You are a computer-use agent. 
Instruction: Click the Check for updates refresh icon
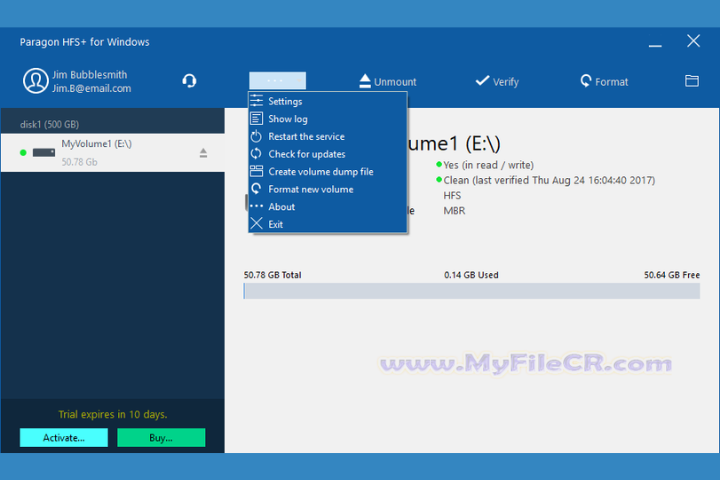[256, 153]
